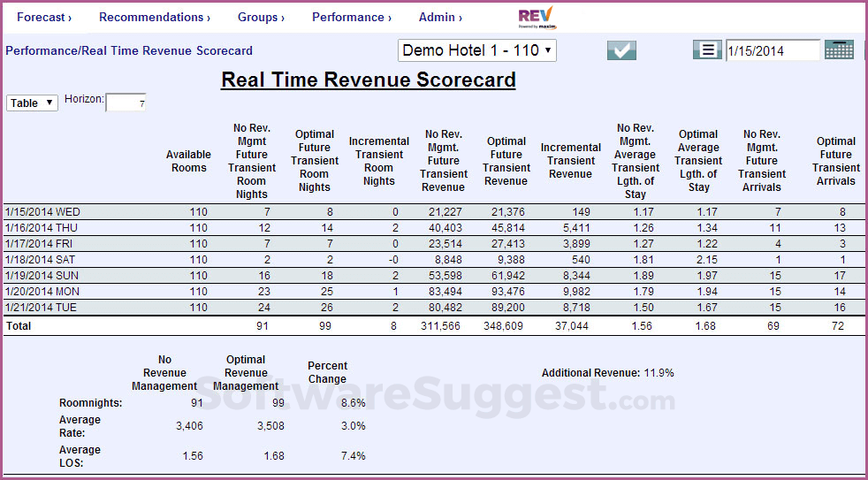Click the 7.4% percent change value
This screenshot has width=868, height=480.
pos(354,455)
